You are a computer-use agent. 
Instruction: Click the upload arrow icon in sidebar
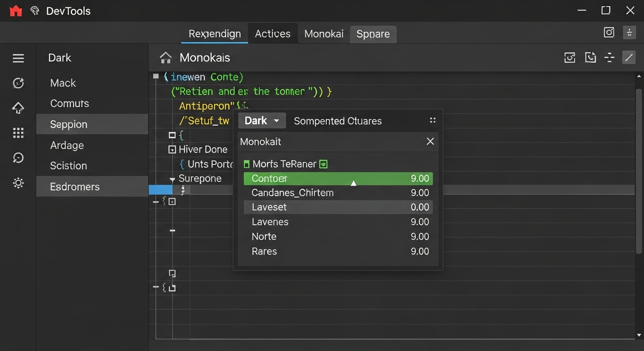(18, 108)
